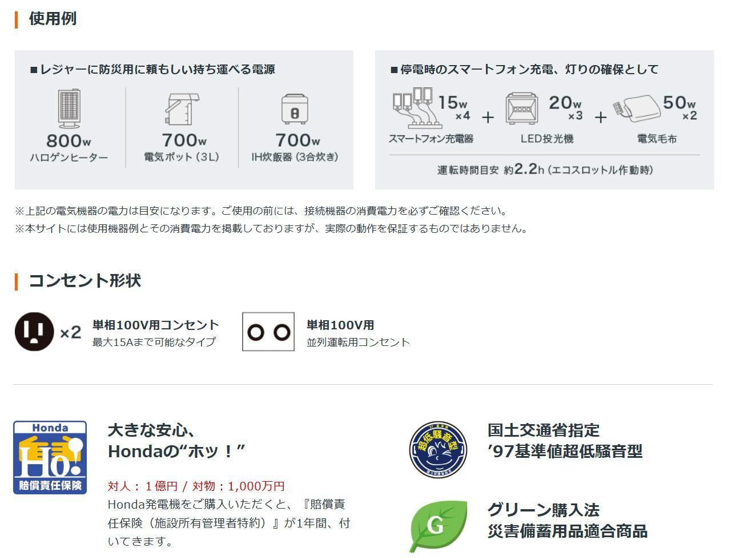This screenshot has height=560, width=736.
Task: Click the 並列運転用コンセント label
Action: pyautogui.click(x=358, y=342)
